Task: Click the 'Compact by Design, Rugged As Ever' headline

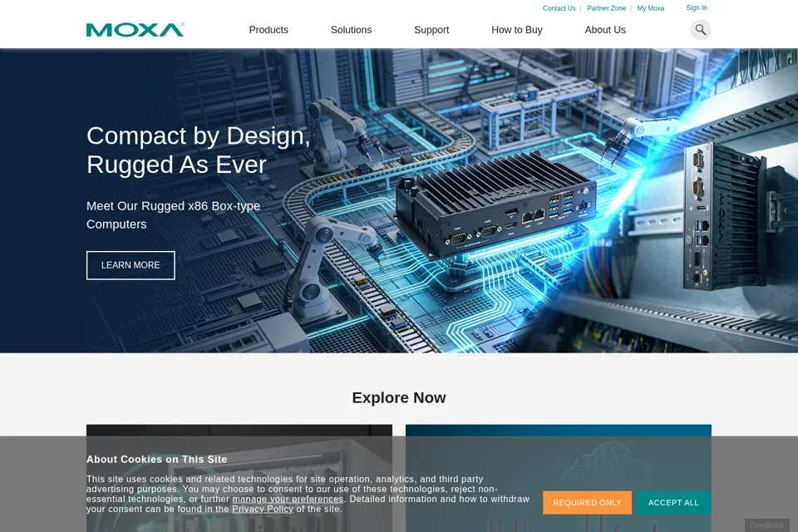Action: (x=198, y=150)
